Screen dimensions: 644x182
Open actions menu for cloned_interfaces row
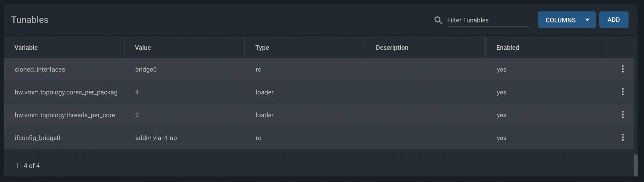pos(623,69)
